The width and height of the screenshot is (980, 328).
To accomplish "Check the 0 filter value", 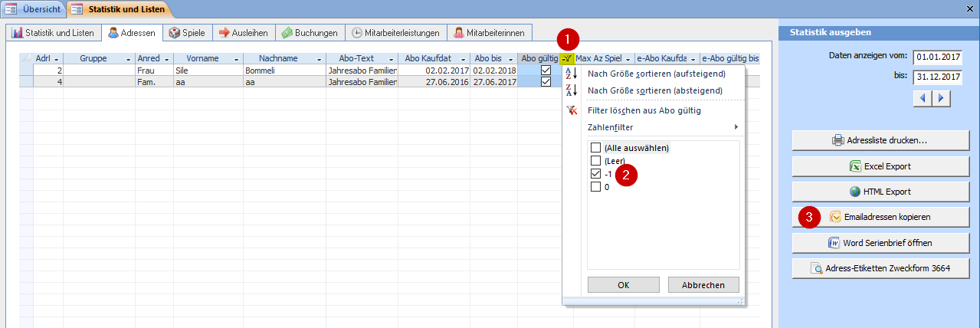I will [x=595, y=187].
